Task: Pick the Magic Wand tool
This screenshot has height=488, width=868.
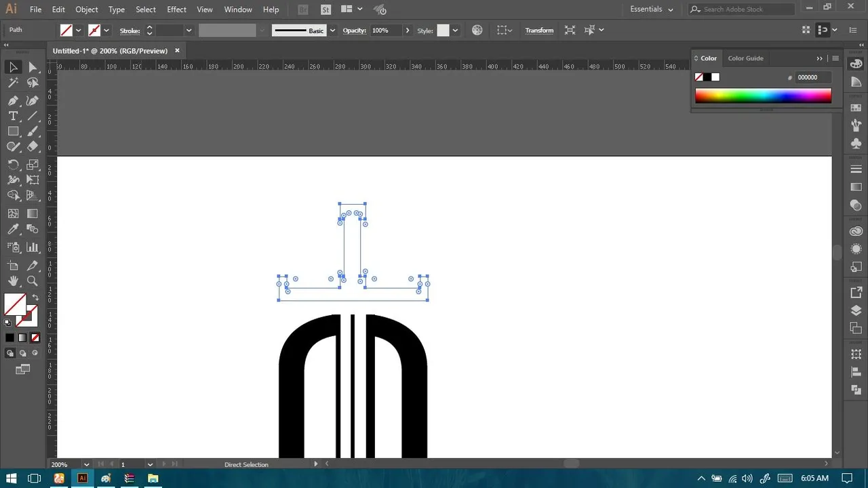Action: pos(13,83)
